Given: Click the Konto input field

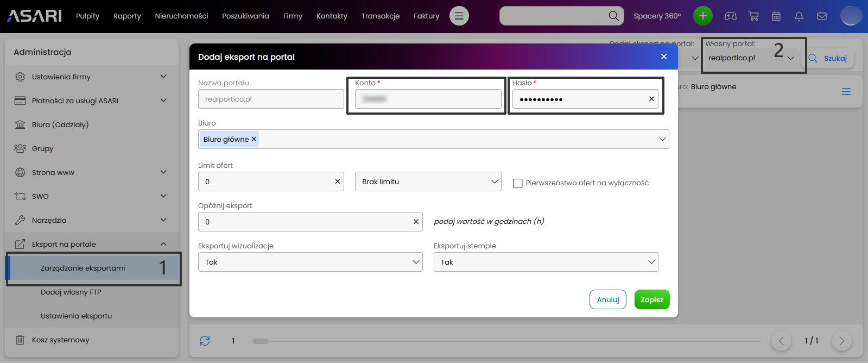Looking at the screenshot, I should (x=428, y=99).
